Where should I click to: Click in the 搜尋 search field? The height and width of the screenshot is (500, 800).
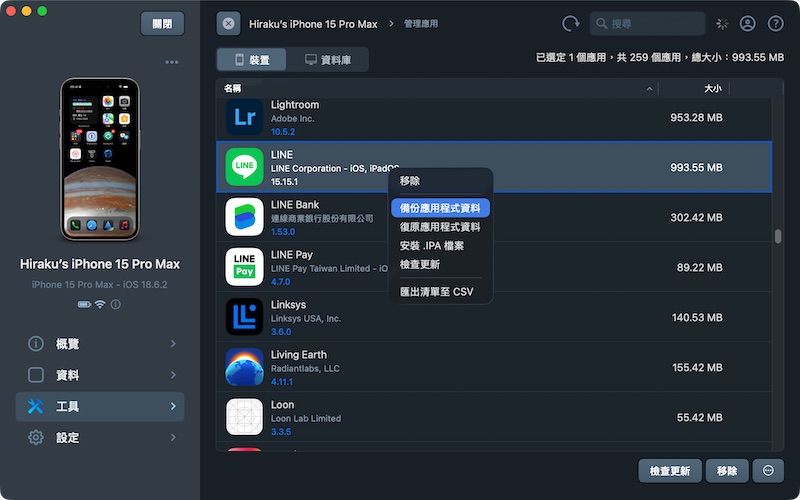point(647,23)
